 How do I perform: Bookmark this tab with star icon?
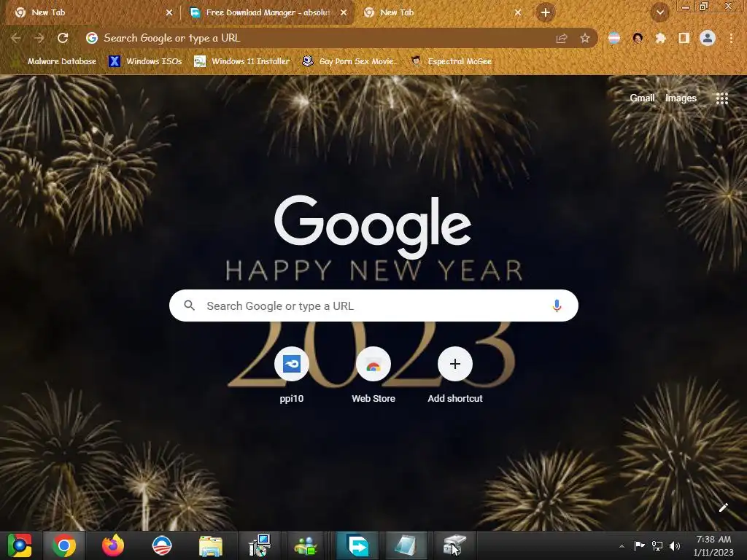pos(585,38)
